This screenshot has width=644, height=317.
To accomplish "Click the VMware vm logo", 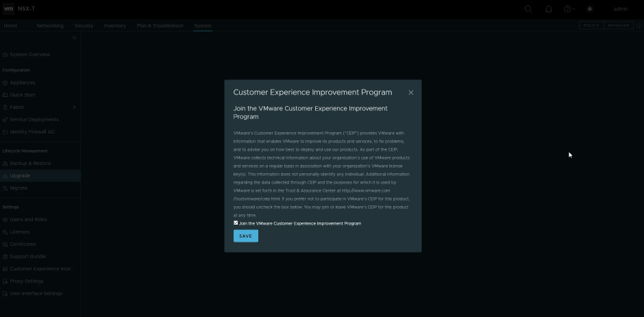I will [x=10, y=9].
